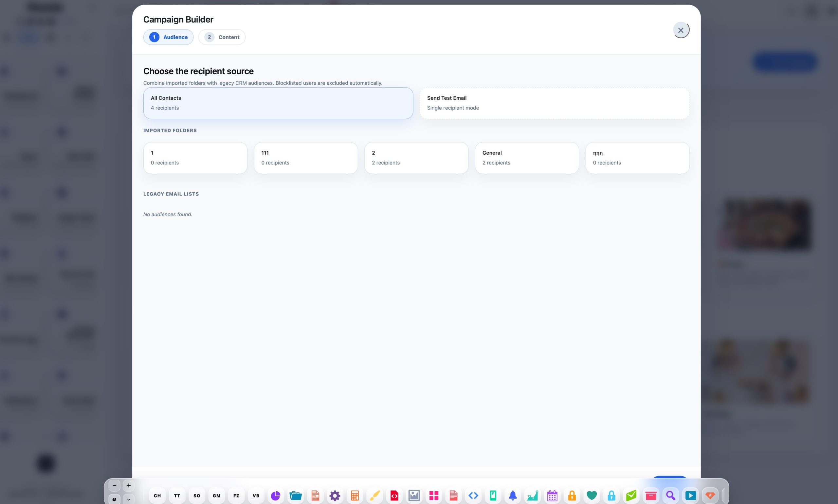Click the dock plus zoom button

tap(128, 485)
